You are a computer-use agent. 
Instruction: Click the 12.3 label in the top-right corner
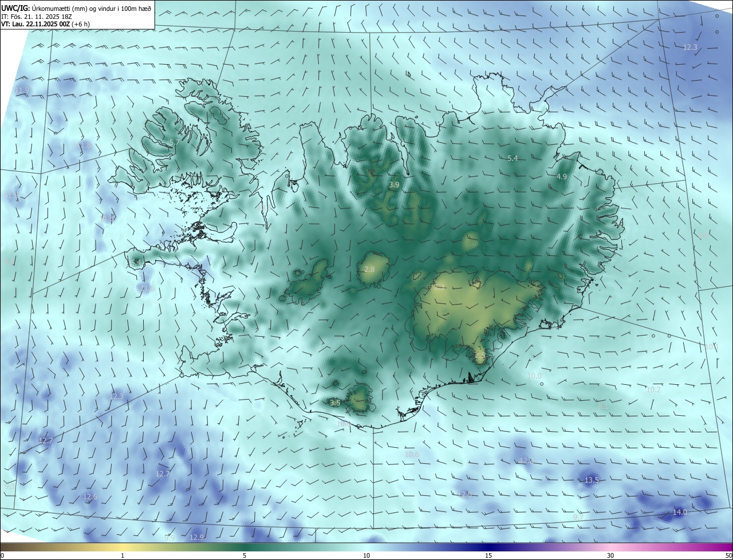pos(690,48)
